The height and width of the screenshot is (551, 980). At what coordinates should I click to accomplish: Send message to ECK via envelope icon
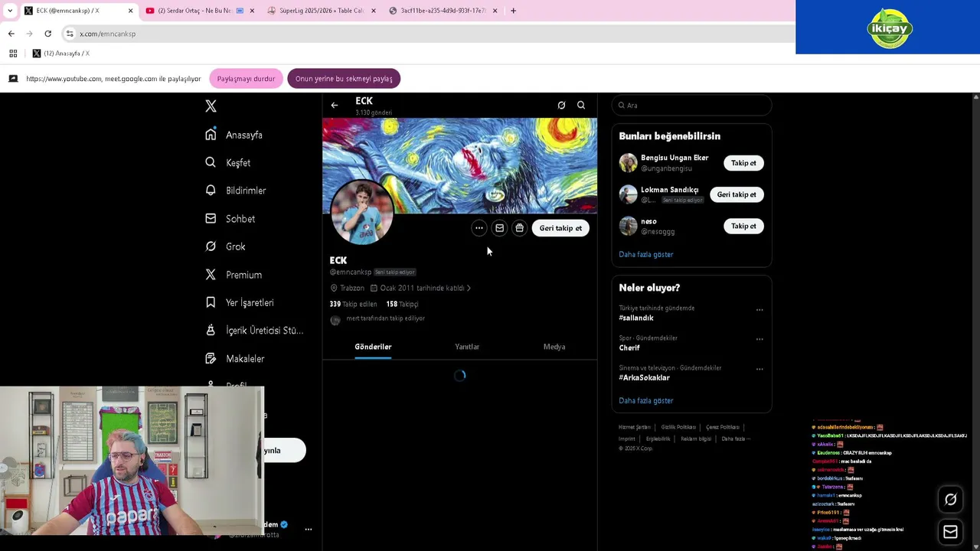499,227
